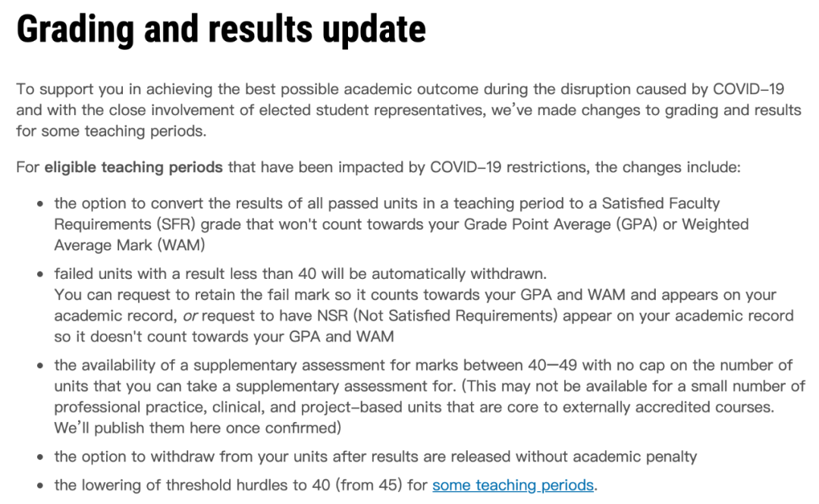Click the "Weighted Average Mark (WAM)" text
This screenshot has height=504, width=819.
click(401, 234)
